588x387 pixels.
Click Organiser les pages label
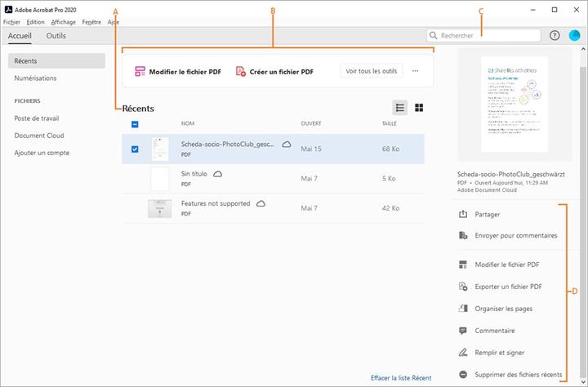coord(504,309)
